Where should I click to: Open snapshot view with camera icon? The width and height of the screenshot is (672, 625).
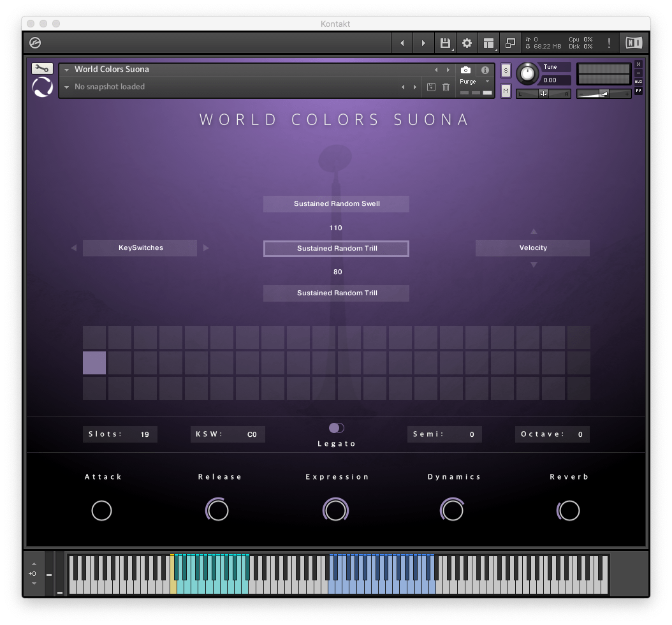pyautogui.click(x=465, y=70)
